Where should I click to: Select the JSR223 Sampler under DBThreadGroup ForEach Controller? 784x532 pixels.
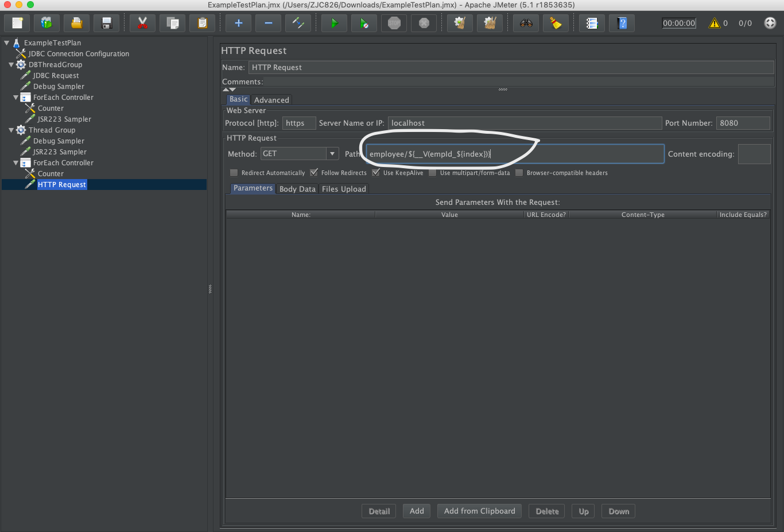64,119
